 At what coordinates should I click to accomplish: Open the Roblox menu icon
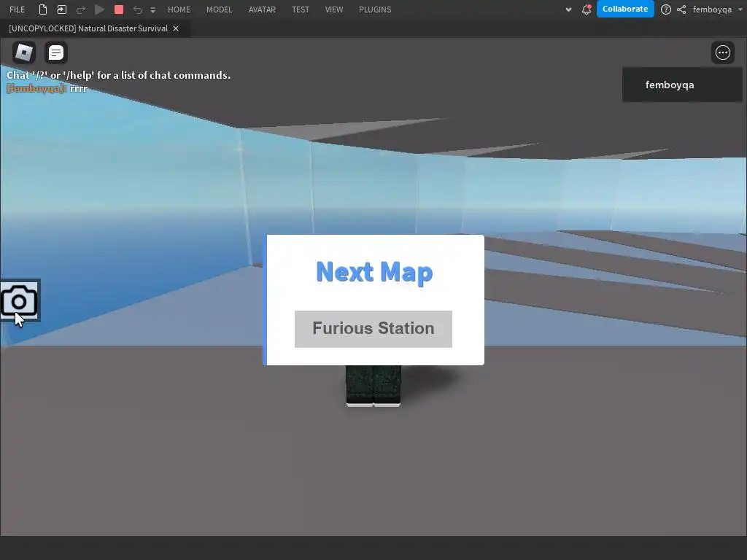(24, 52)
